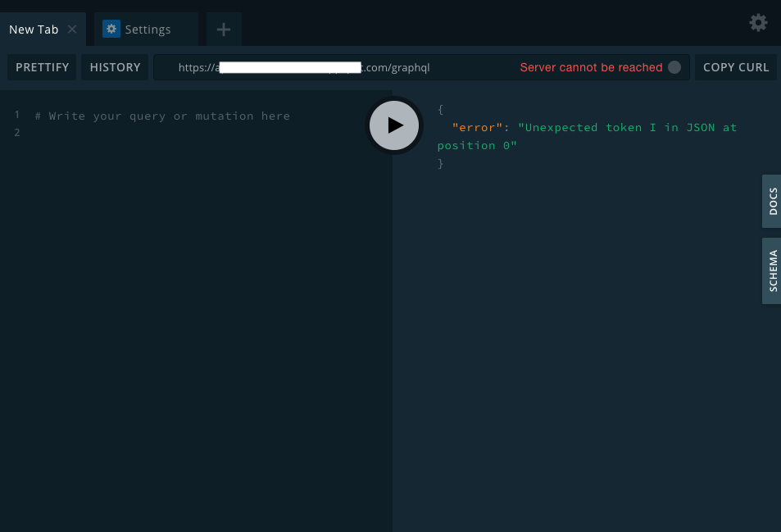Place cursor on empty line 2 of editor
Image resolution: width=781 pixels, height=532 pixels.
tap(199, 133)
